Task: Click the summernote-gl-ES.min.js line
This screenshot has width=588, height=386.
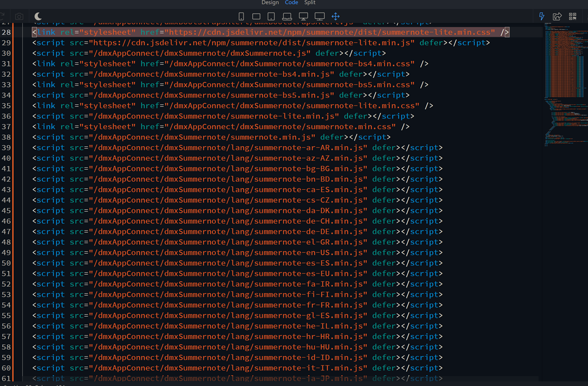Action: tap(237, 315)
